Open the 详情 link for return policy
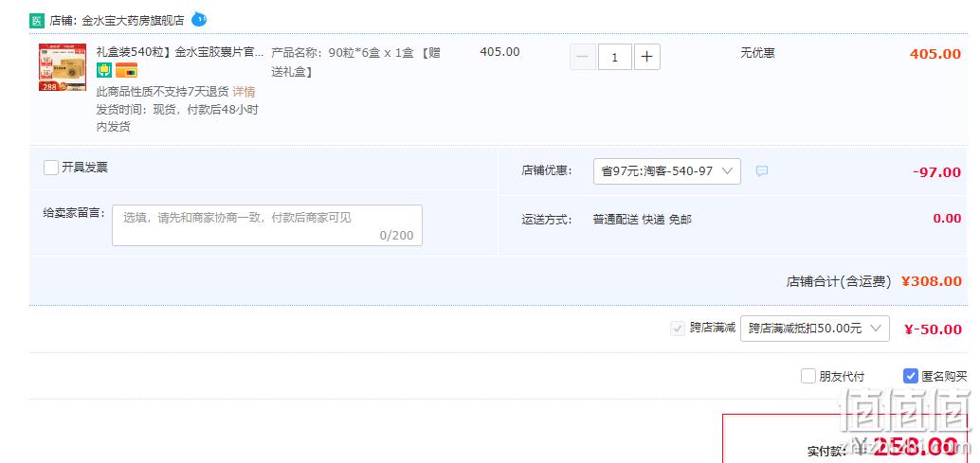This screenshot has height=463, width=980. point(244,92)
